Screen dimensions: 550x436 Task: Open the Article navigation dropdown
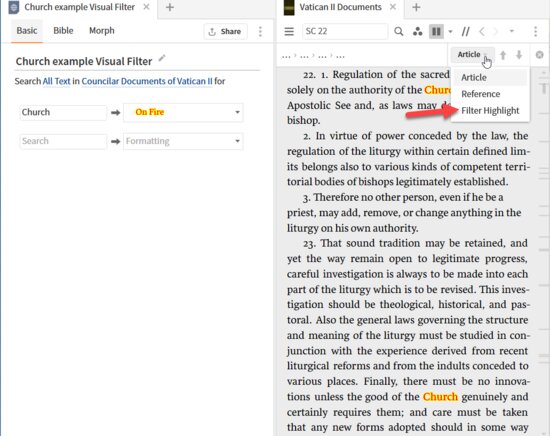(472, 55)
